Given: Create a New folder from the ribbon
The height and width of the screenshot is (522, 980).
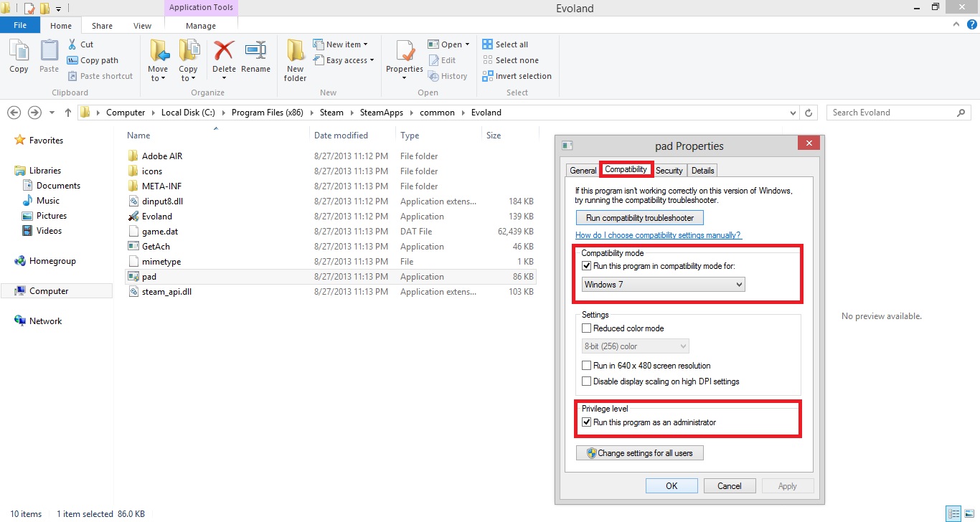Looking at the screenshot, I should [295, 61].
